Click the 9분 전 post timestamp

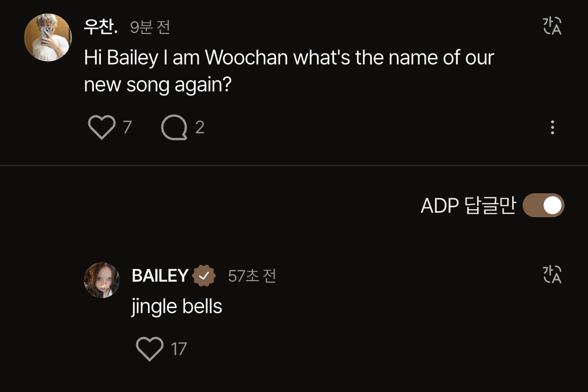click(x=150, y=27)
